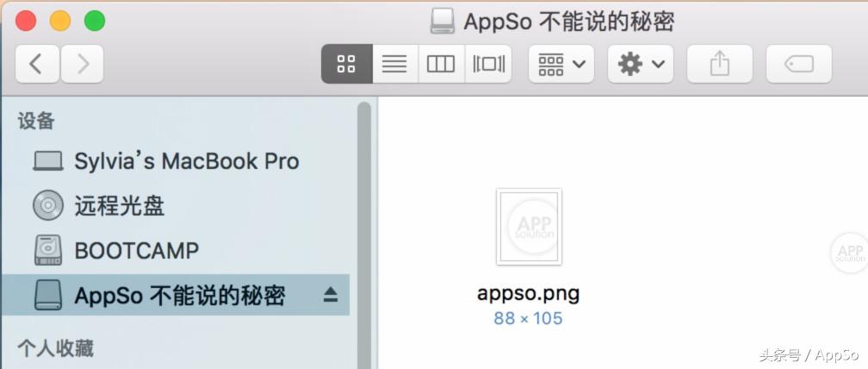Click the appso.png file name
The height and width of the screenshot is (369, 868).
[528, 293]
